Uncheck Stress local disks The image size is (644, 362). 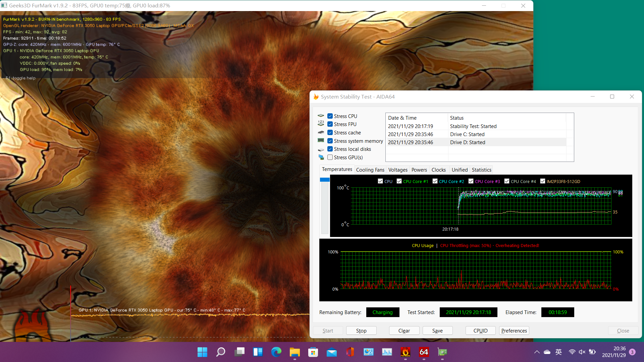coord(330,149)
